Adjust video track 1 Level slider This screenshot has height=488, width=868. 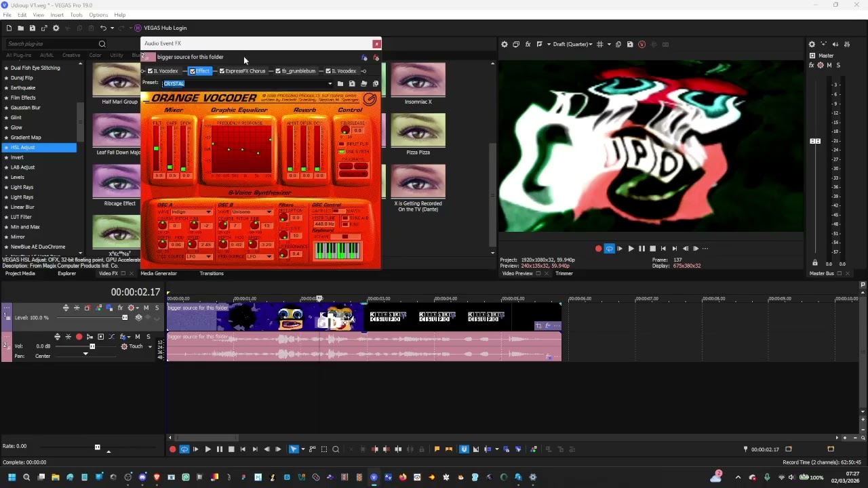click(125, 317)
